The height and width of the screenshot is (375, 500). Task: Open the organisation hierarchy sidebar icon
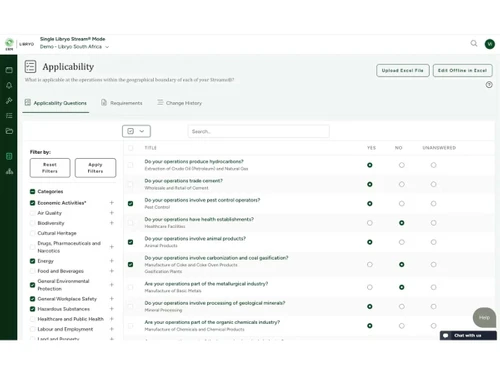9,171
